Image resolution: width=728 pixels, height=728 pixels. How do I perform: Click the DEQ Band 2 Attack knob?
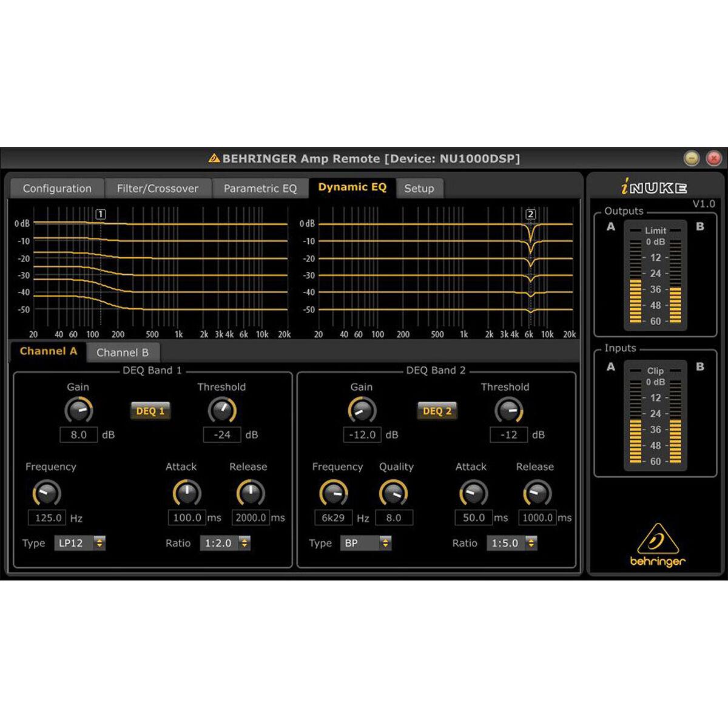474,493
